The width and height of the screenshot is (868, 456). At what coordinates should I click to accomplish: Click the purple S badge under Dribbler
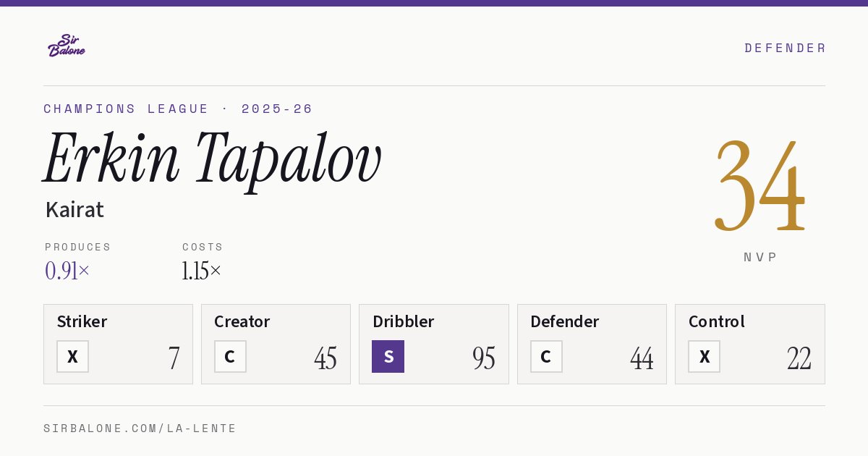388,357
